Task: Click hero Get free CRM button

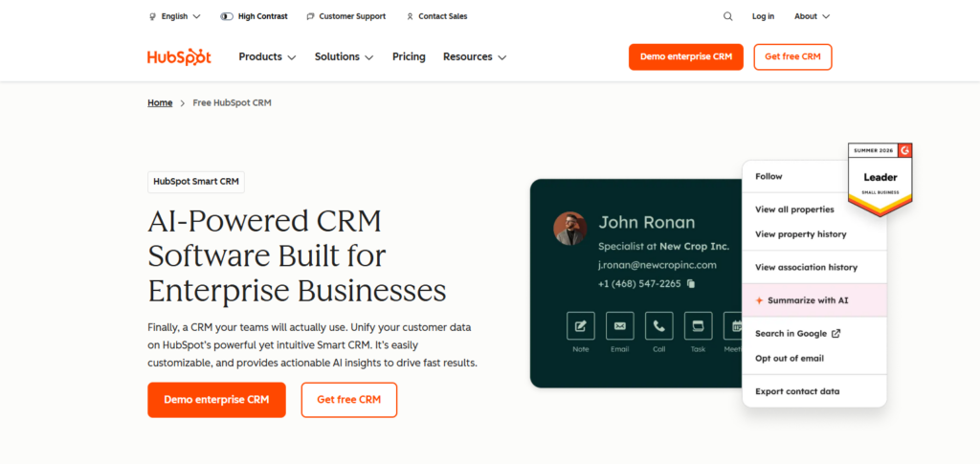Action: click(x=348, y=400)
